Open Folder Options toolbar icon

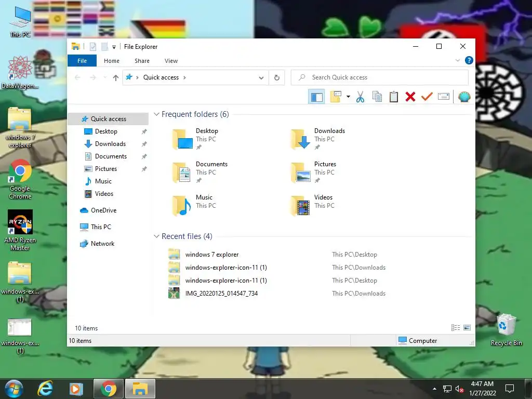tap(336, 97)
